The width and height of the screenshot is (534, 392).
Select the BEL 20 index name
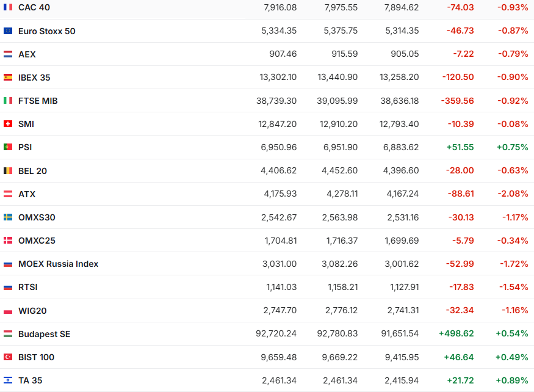32,171
